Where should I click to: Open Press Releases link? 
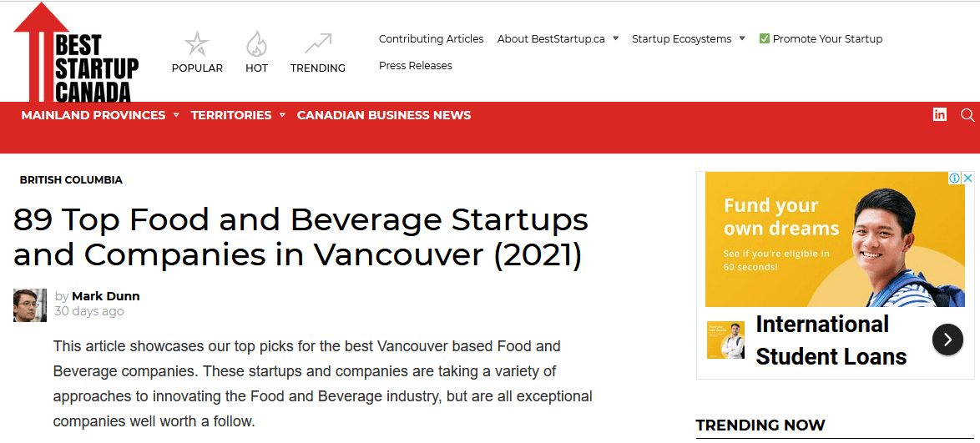tap(416, 66)
